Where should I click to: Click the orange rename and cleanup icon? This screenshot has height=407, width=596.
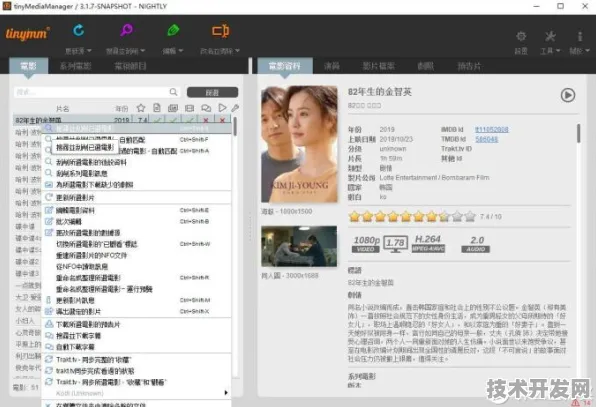click(x=220, y=31)
